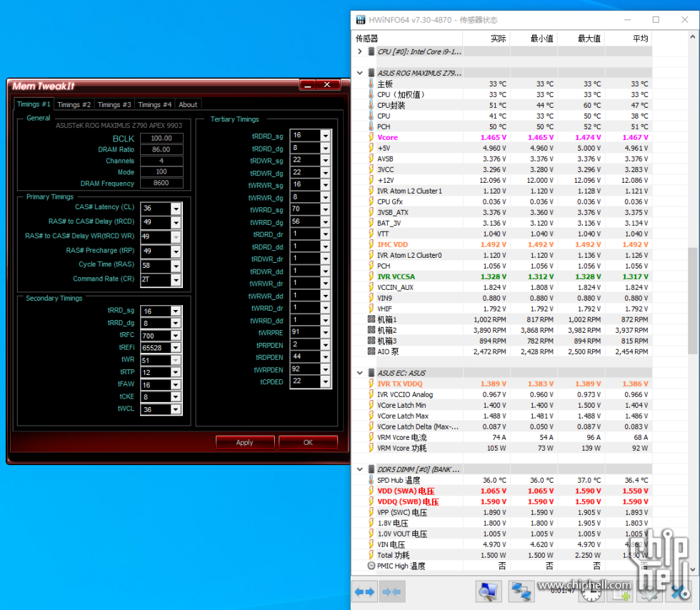Click the fan icon beside AIO 泵
Image resolution: width=700 pixels, height=610 pixels.
coord(371,351)
